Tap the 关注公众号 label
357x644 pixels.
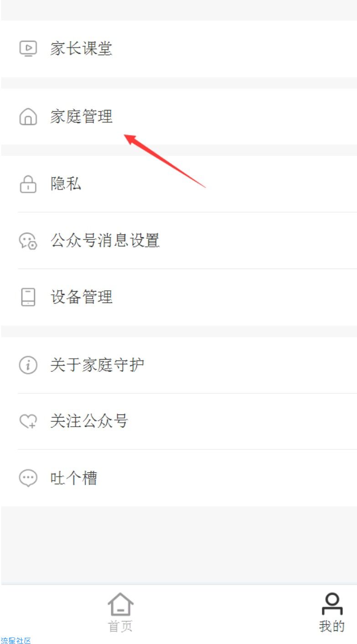coord(89,421)
